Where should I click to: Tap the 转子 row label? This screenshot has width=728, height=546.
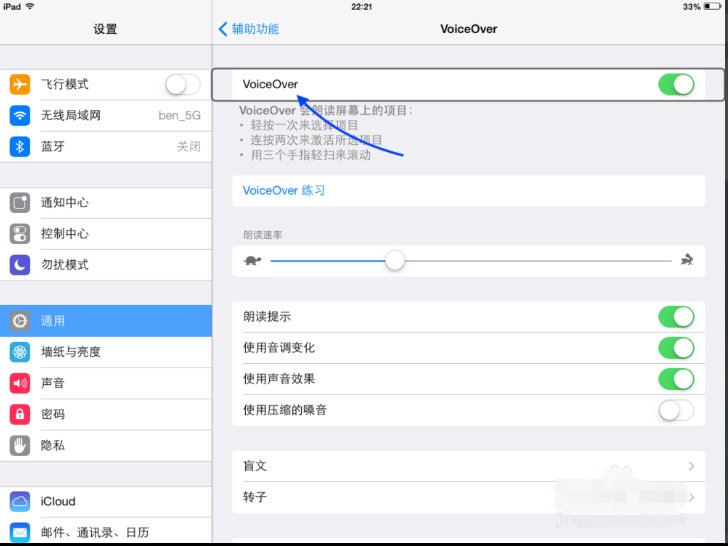click(x=255, y=497)
